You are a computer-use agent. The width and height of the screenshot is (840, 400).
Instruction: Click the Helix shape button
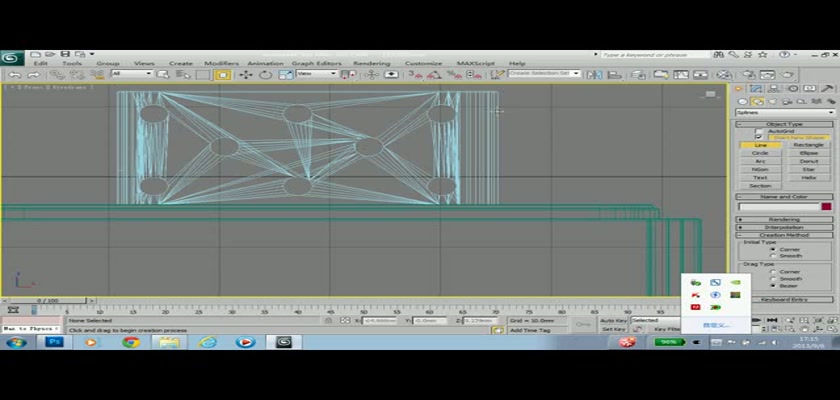click(x=808, y=178)
